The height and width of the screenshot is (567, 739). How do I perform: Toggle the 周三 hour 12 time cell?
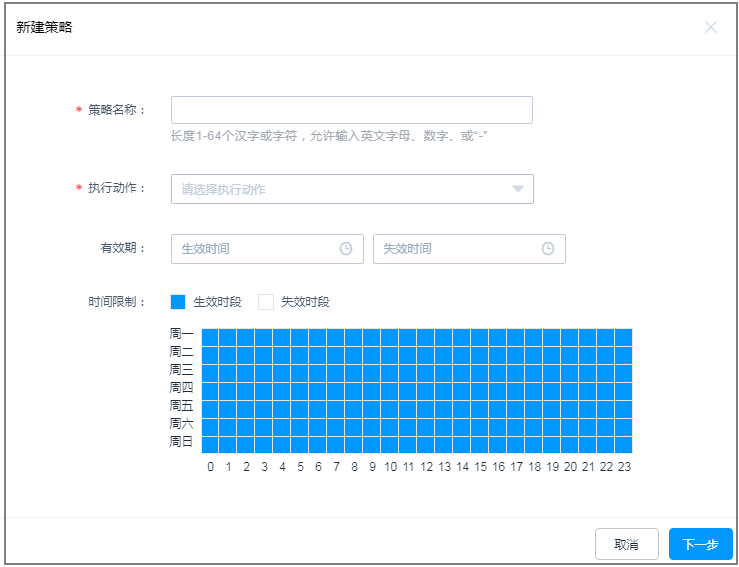coord(426,373)
